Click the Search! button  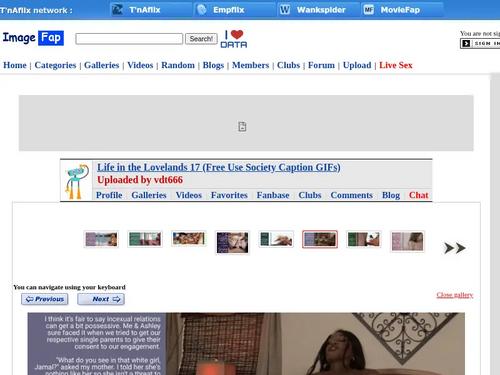(201, 39)
